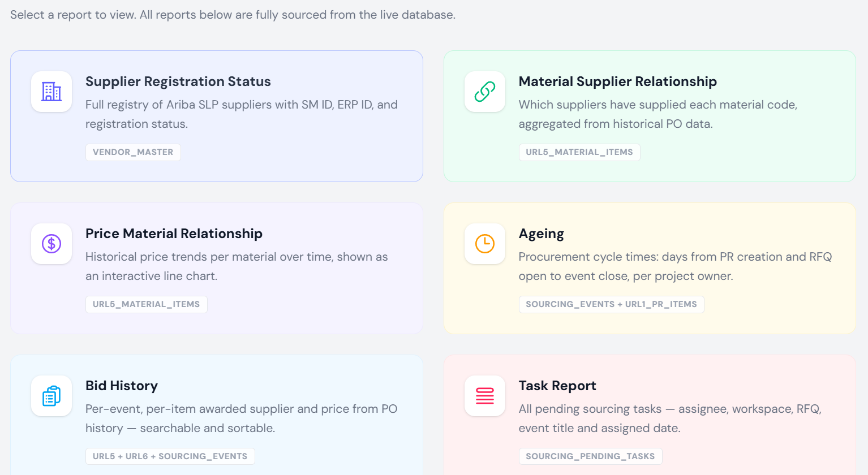Open the Ageing report title
The height and width of the screenshot is (475, 868).
[542, 234]
